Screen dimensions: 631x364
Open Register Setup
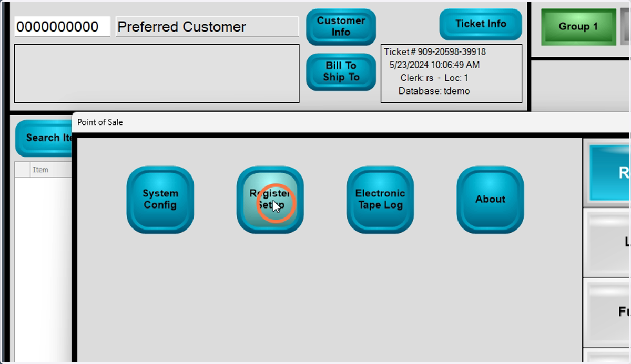pos(270,200)
